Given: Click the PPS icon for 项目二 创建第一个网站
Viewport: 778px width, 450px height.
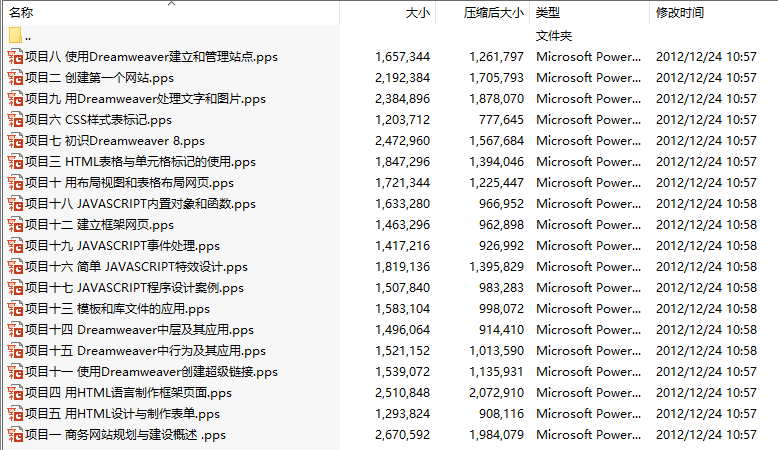Looking at the screenshot, I should 15,78.
